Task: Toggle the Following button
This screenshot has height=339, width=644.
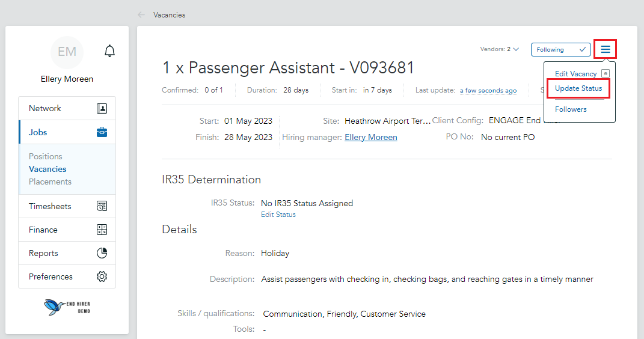Action: (x=560, y=50)
